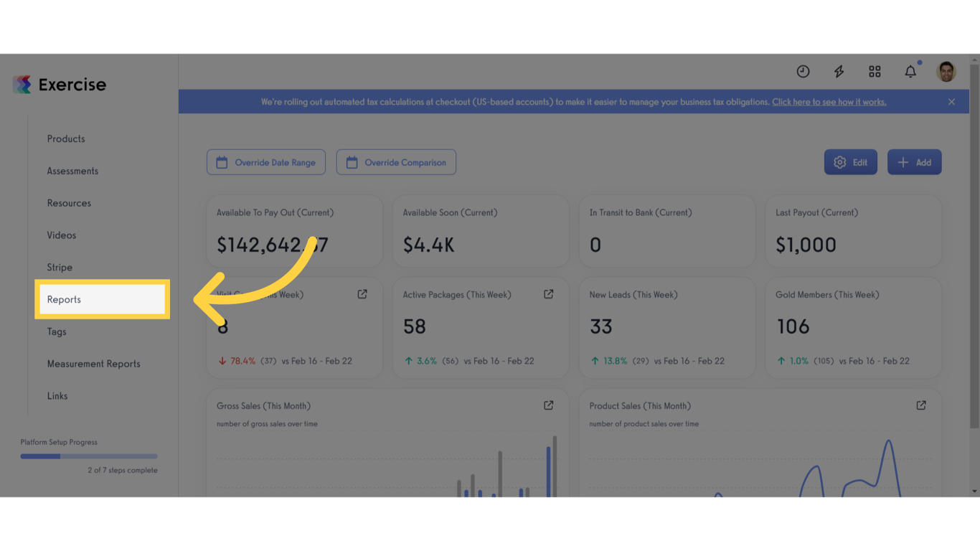980x551 pixels.
Task: Click the Exercise brand name
Action: [72, 85]
